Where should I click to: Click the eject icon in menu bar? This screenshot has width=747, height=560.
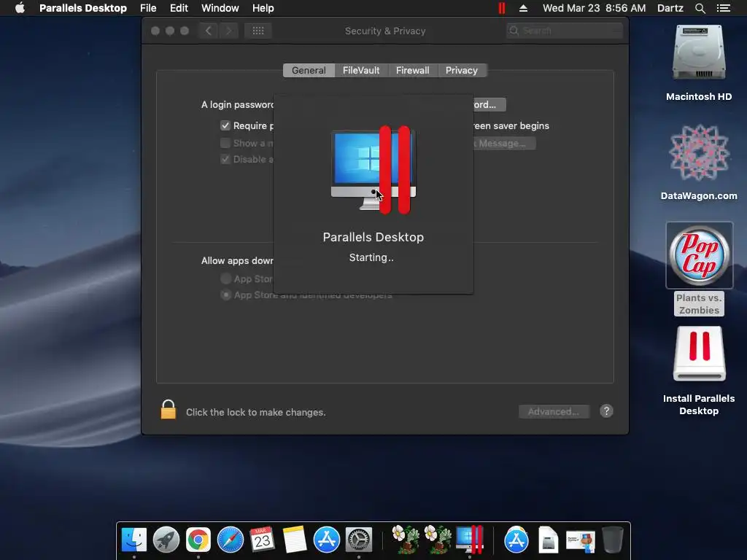[x=523, y=8]
